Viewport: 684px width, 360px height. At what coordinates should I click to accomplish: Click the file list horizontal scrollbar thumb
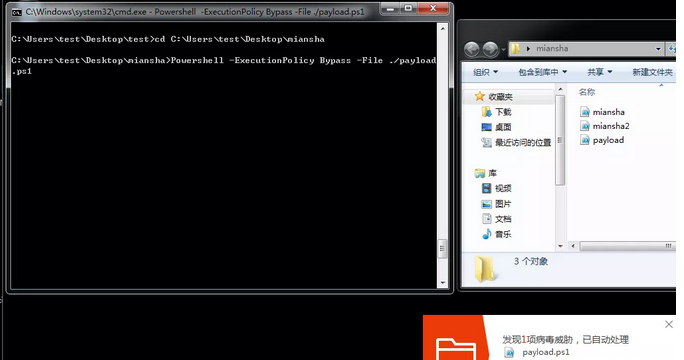coord(627,247)
